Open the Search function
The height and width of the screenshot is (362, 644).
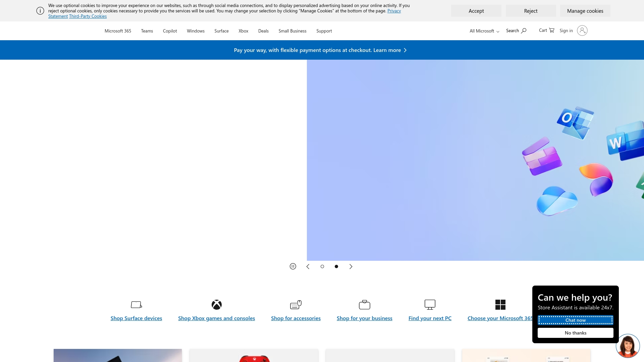click(x=516, y=31)
